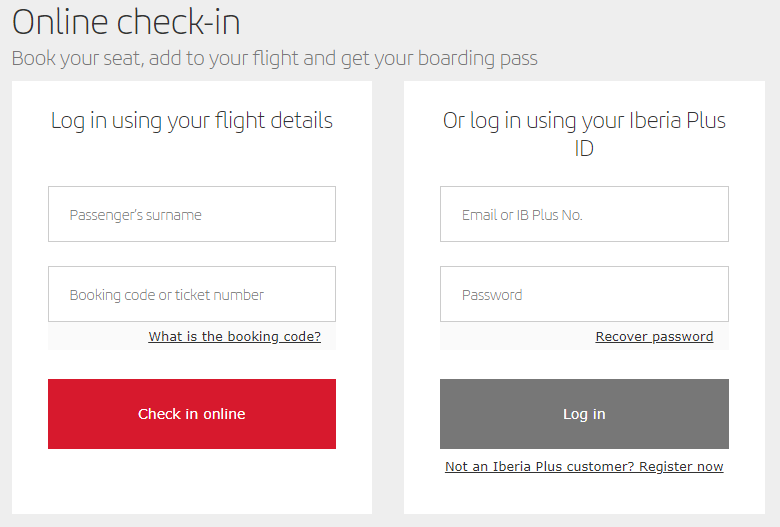Get help identifying the booking code
Viewport: 780px width, 527px height.
234,337
